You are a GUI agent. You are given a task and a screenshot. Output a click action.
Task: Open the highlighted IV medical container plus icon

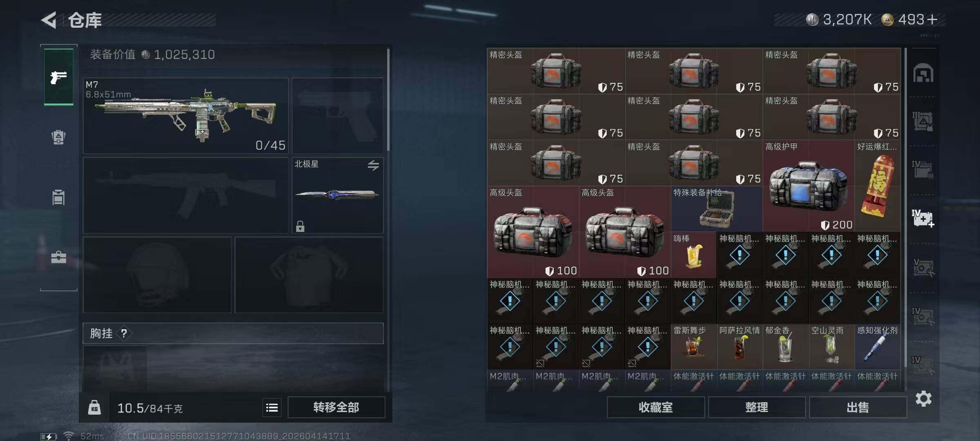[923, 218]
